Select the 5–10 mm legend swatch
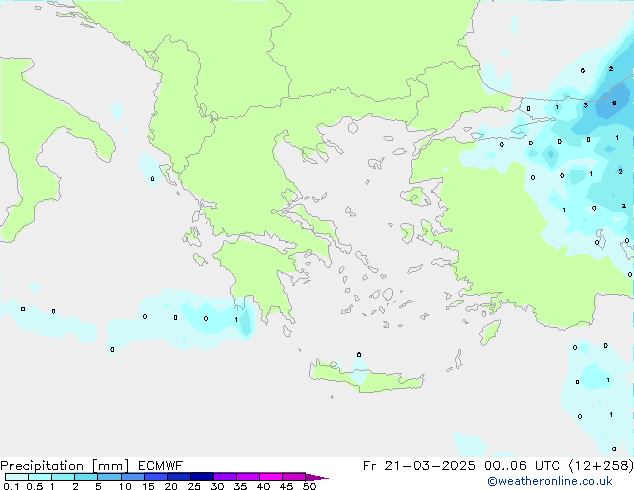Image resolution: width=634 pixels, height=490 pixels. [x=109, y=477]
